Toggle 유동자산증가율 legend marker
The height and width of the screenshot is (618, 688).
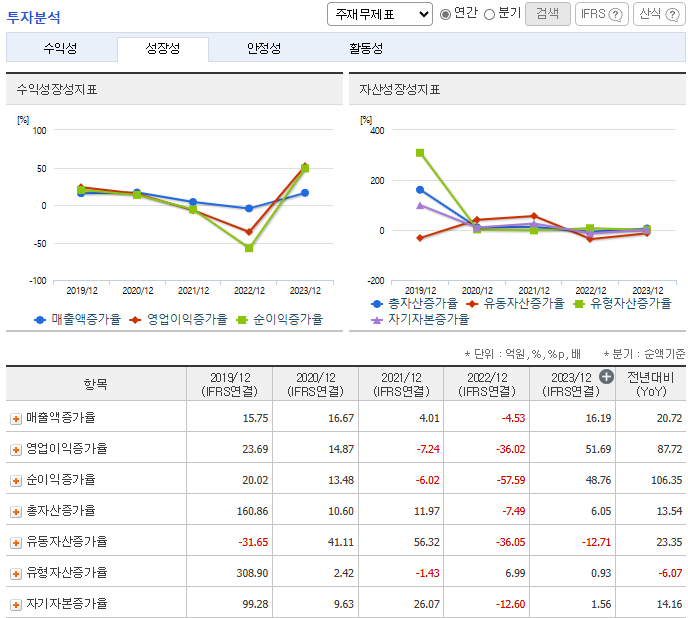(x=472, y=304)
